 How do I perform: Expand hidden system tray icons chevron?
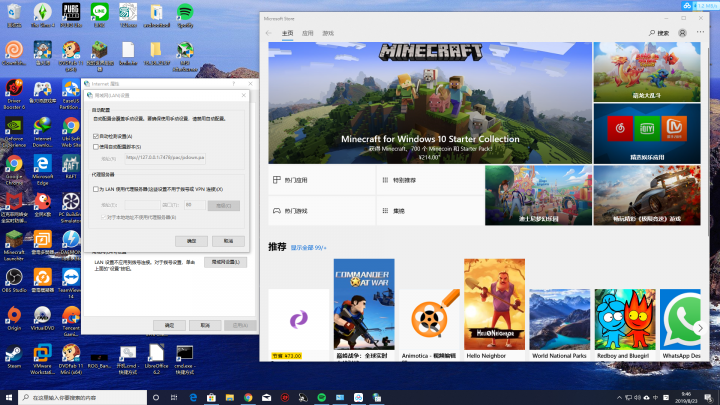(619, 398)
